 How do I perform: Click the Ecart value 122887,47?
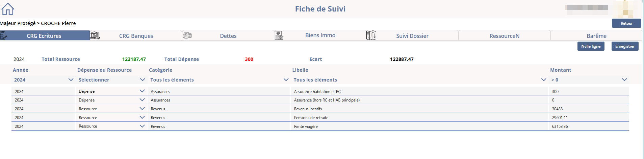coord(402,59)
